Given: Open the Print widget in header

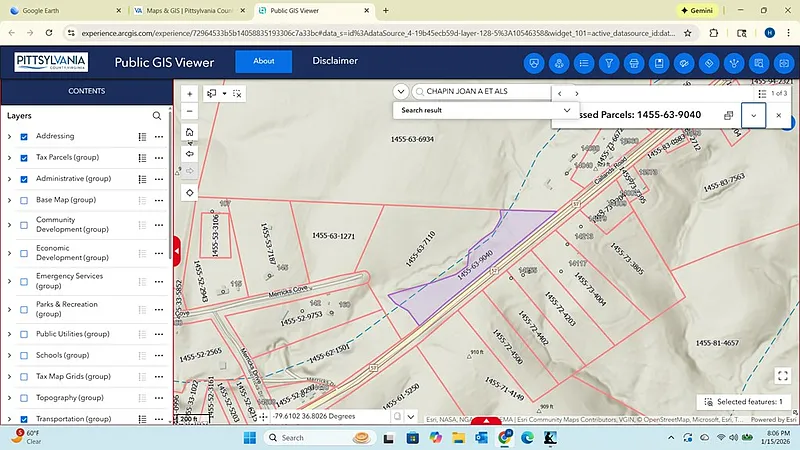Looking at the screenshot, I should (x=634, y=62).
